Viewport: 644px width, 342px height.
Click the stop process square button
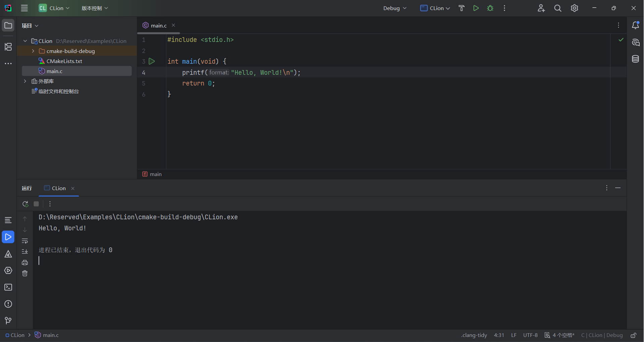pos(36,204)
